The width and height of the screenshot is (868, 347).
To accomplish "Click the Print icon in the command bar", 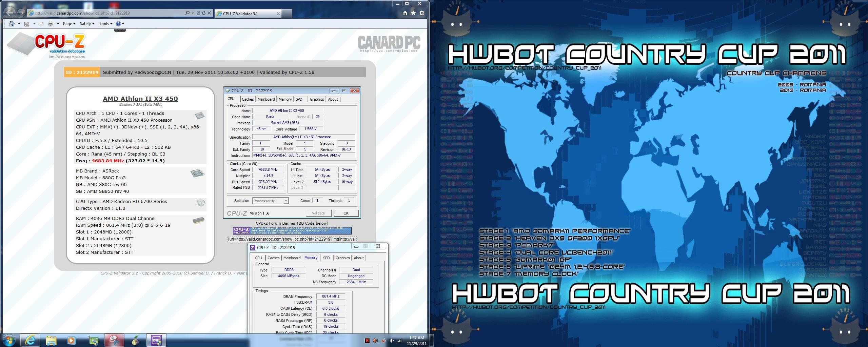I will (x=51, y=24).
